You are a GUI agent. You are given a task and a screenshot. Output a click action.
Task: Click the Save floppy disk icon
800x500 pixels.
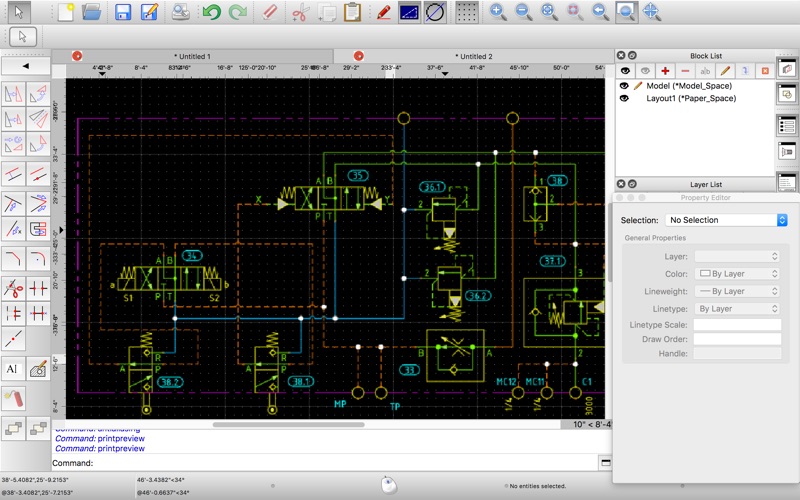click(x=123, y=13)
